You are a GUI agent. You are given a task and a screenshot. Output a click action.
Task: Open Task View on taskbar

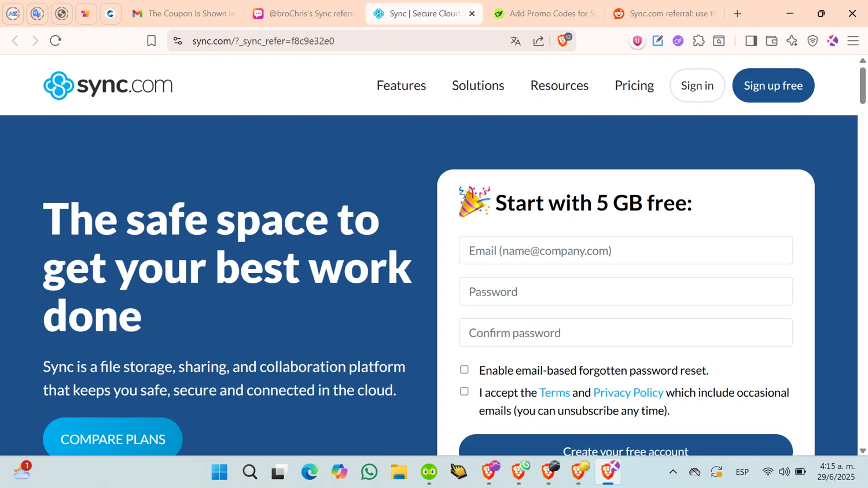click(279, 472)
